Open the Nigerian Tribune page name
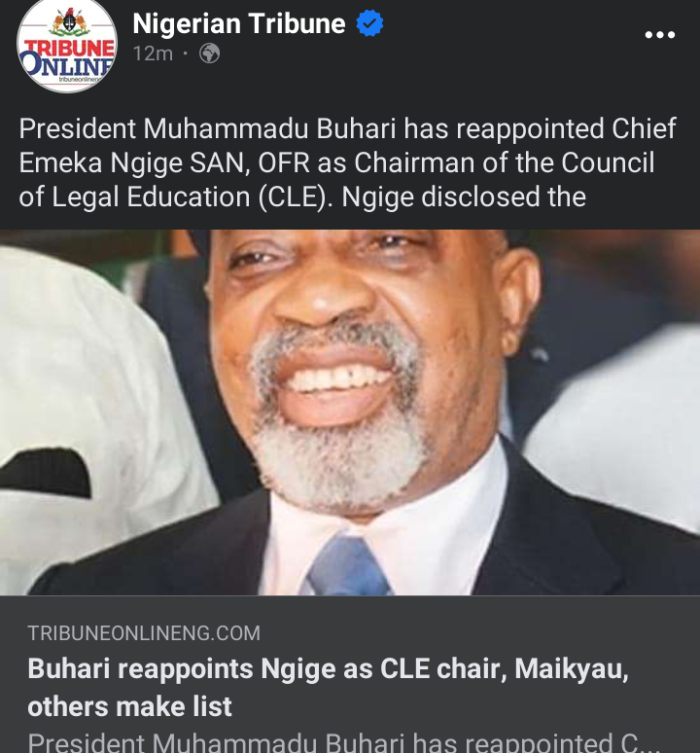This screenshot has height=753, width=700. click(x=239, y=23)
